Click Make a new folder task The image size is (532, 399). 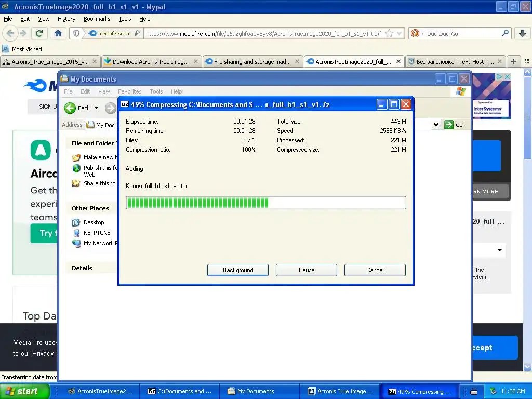pyautogui.click(x=95, y=157)
